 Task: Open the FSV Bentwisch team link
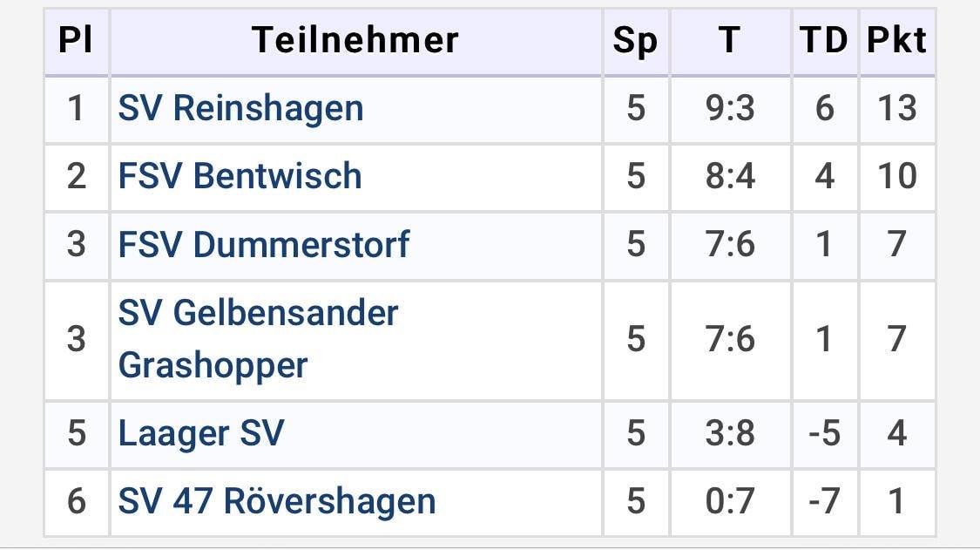[x=240, y=176]
